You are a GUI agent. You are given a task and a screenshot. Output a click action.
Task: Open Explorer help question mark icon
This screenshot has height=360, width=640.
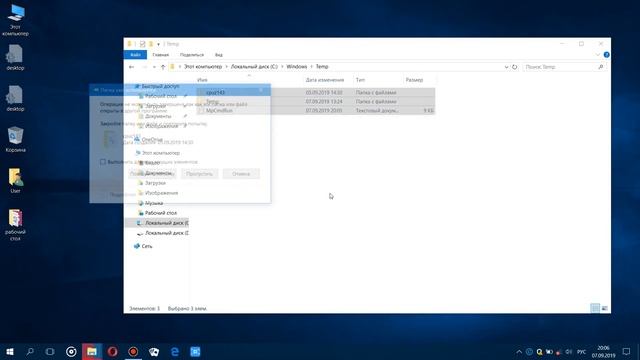[x=607, y=55]
